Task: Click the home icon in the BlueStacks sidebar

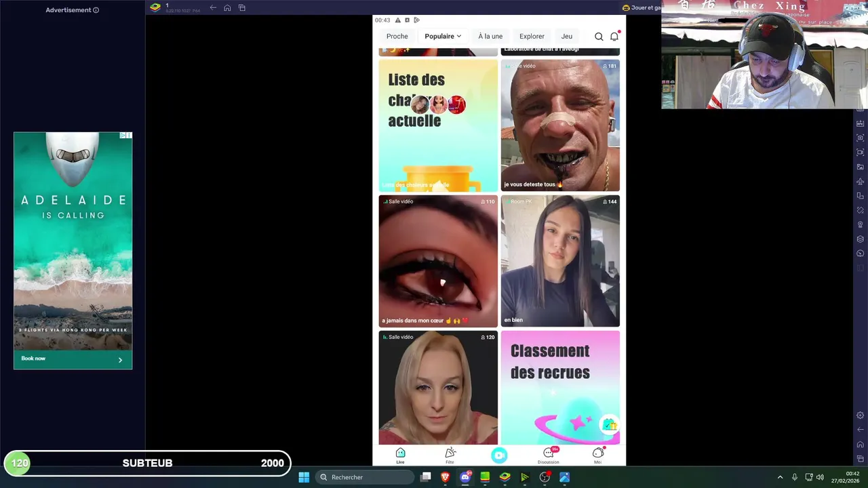Action: point(861,445)
